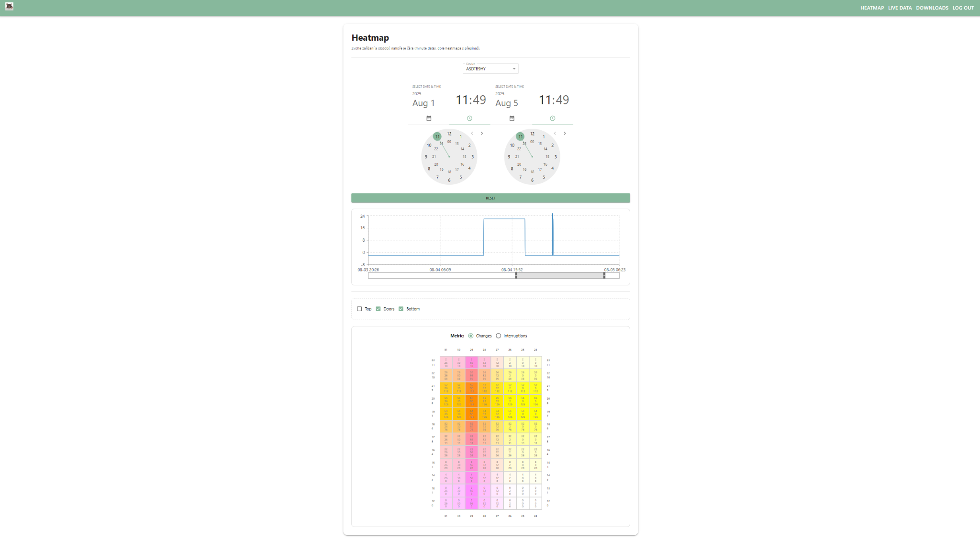Click the left handle of the chart range slider
This screenshot has width=980, height=550.
click(516, 276)
